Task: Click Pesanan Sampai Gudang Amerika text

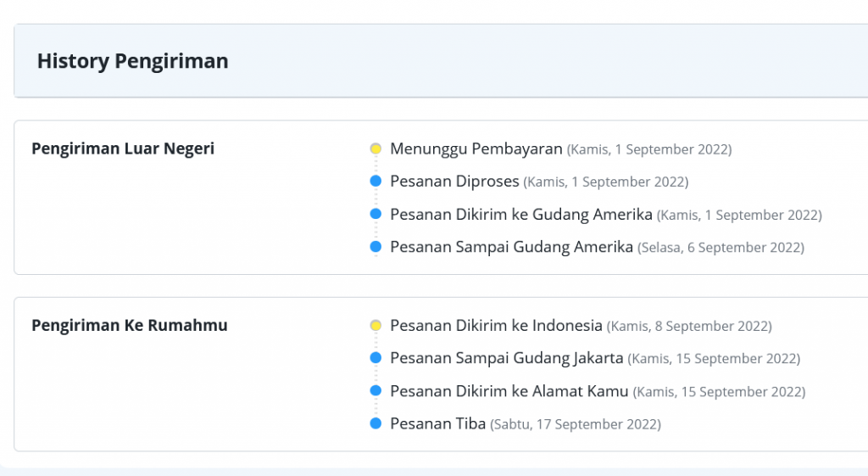Action: [x=511, y=247]
